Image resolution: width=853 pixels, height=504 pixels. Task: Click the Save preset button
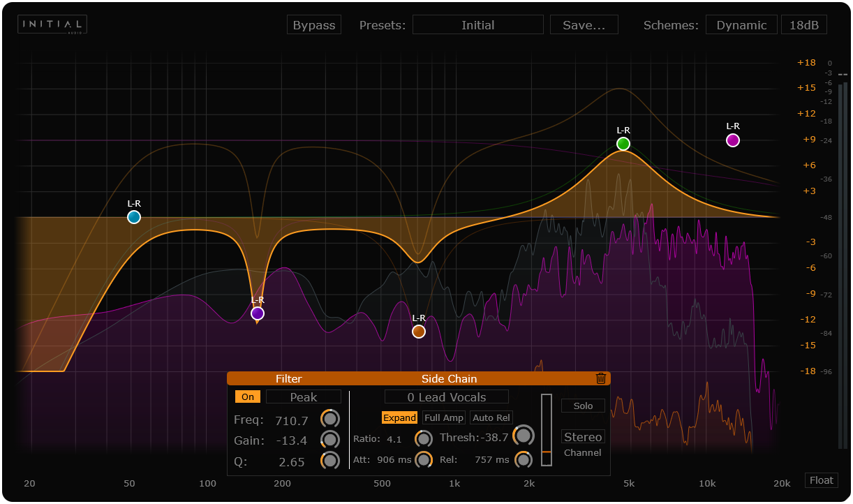[584, 24]
